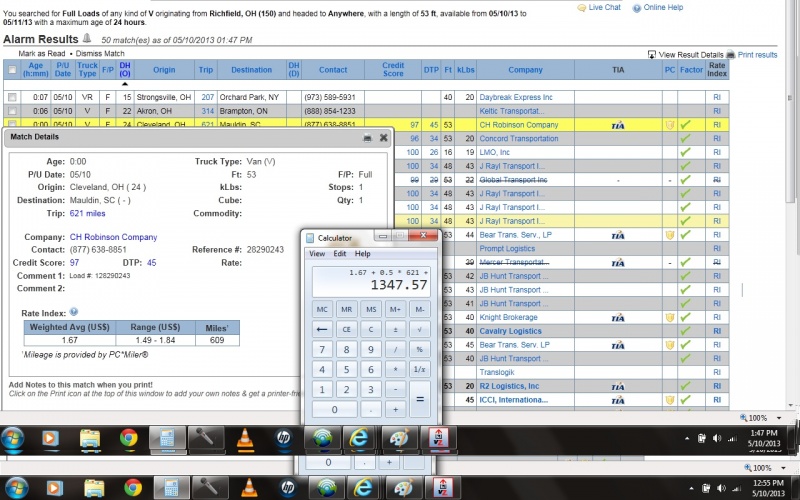Click the Rate Index help icon
This screenshot has height=500, width=800.
click(x=73, y=312)
